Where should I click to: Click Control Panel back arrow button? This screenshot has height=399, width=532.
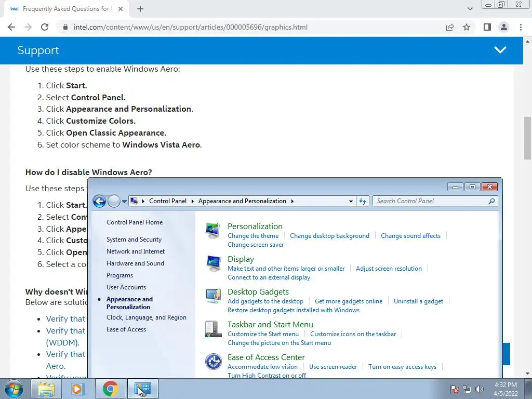99,201
